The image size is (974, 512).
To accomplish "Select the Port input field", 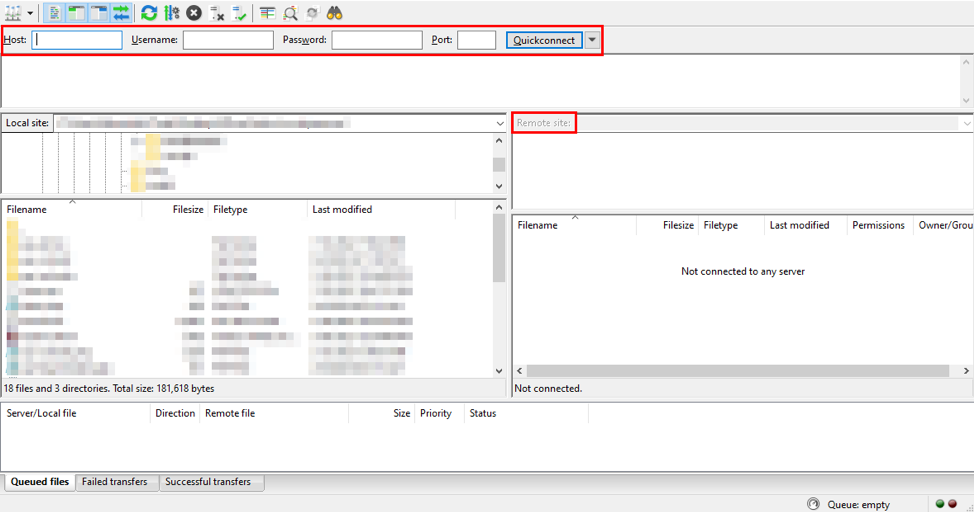I will coord(476,40).
